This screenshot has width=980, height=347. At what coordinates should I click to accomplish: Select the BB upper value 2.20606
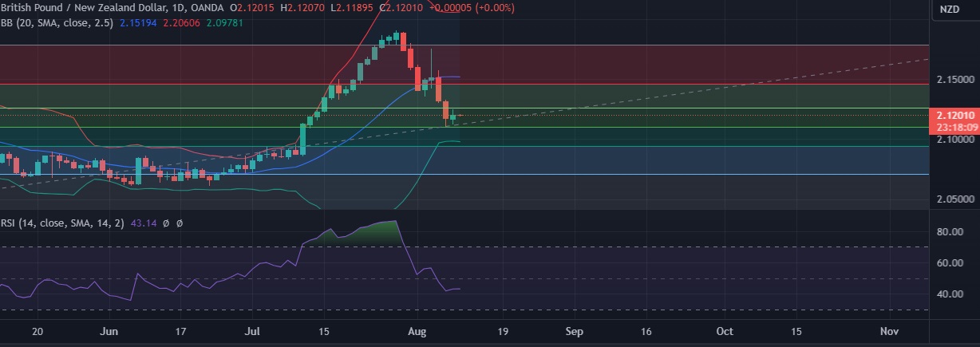(182, 23)
